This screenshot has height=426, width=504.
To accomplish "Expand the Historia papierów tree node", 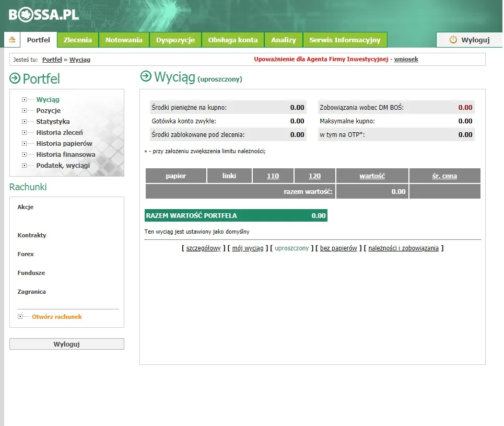I will point(24,144).
